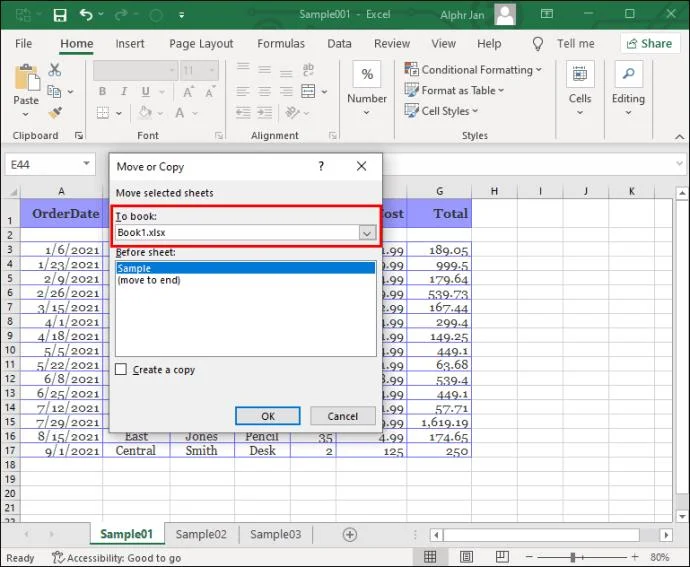The width and height of the screenshot is (690, 567).
Task: Click Align Right icon
Action: tap(286, 92)
